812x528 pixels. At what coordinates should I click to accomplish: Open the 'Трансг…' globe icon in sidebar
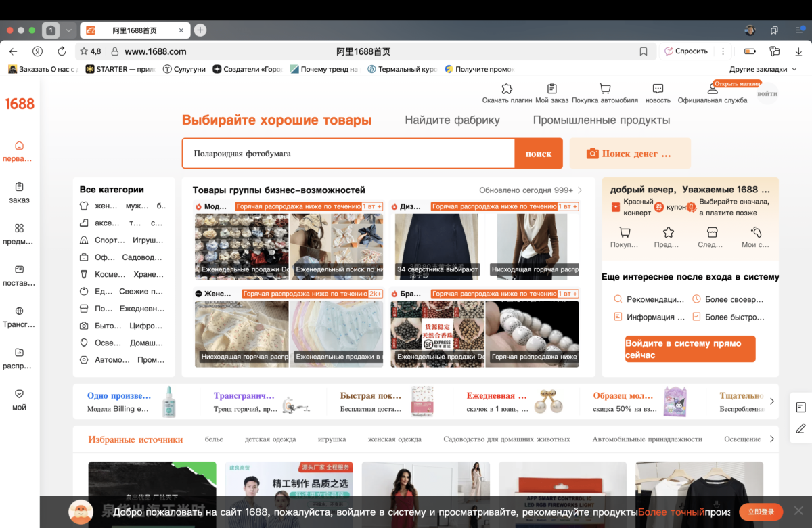point(19,311)
